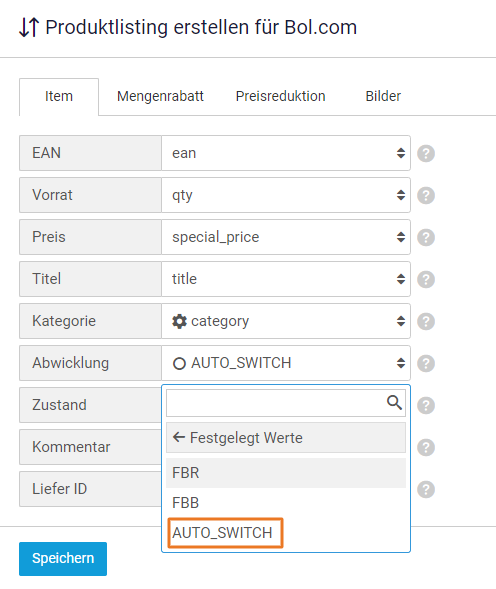This screenshot has width=496, height=589.
Task: Switch to the Bilder tab
Action: (383, 96)
